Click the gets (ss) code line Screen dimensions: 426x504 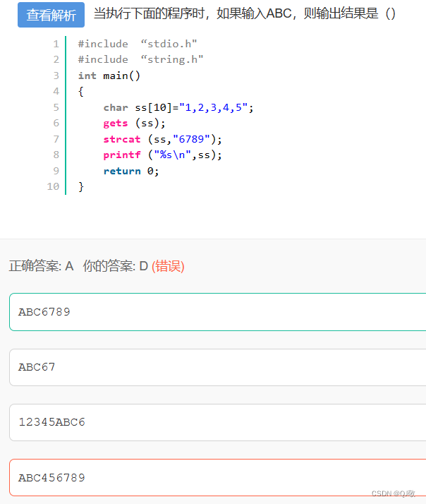134,123
